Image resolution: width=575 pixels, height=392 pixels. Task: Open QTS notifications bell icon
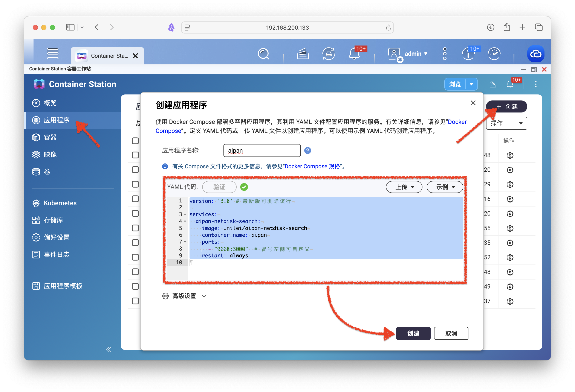(x=354, y=54)
